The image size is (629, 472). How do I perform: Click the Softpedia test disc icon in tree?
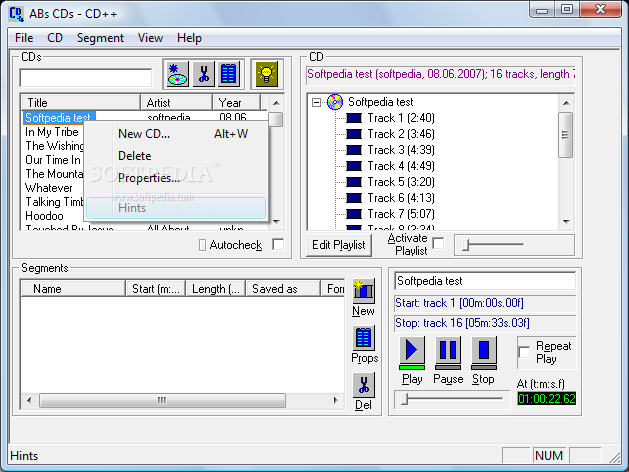[x=335, y=102]
